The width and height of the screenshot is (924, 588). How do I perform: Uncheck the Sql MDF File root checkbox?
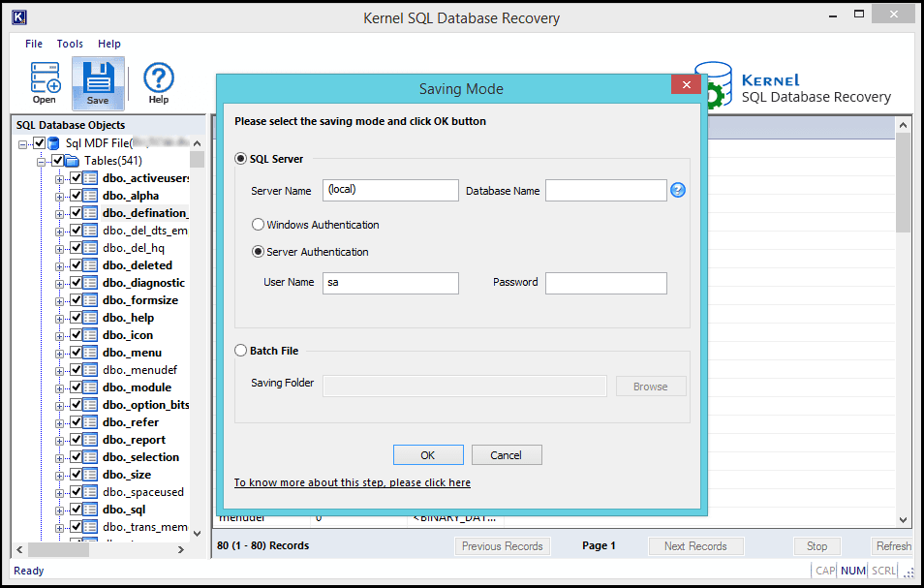click(x=40, y=143)
